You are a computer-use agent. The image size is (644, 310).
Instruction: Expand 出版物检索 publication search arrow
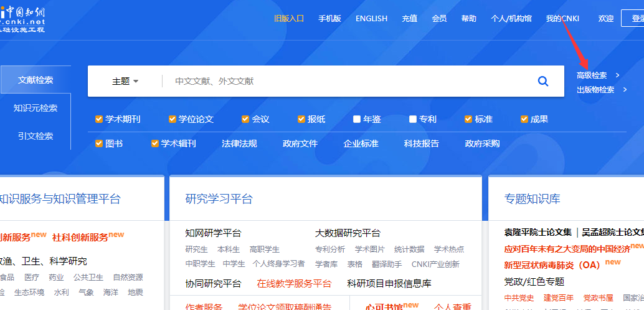[x=625, y=90]
